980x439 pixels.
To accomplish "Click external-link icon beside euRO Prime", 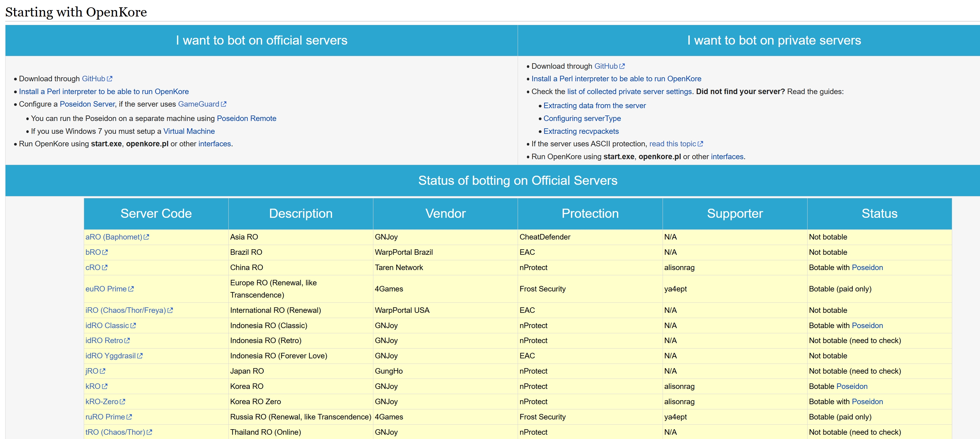I will point(131,289).
